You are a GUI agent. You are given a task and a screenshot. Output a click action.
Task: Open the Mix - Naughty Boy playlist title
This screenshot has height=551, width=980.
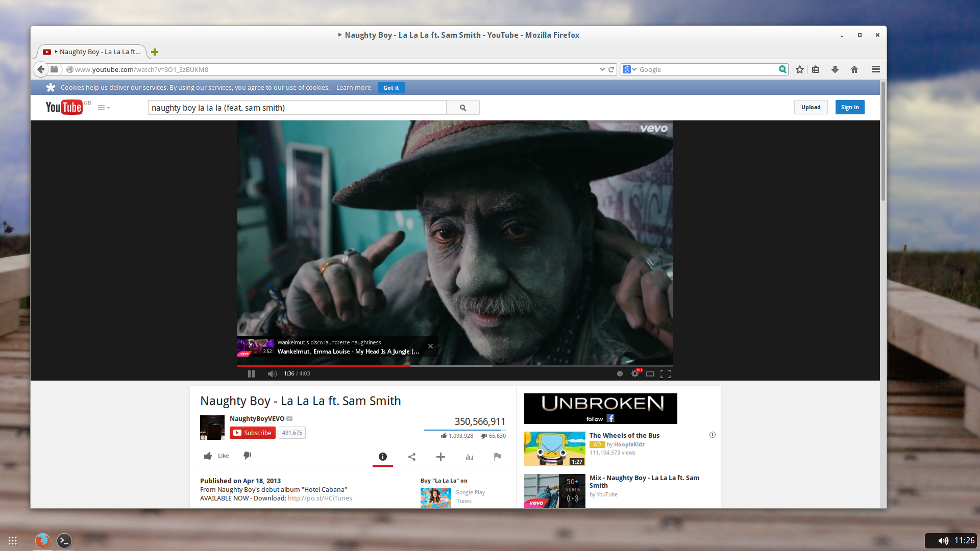pyautogui.click(x=644, y=482)
